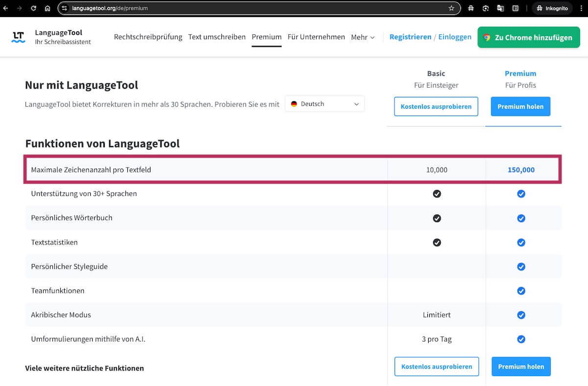Open the browser three-dot menu
Viewport: 588px width, 386px height.
(581, 8)
